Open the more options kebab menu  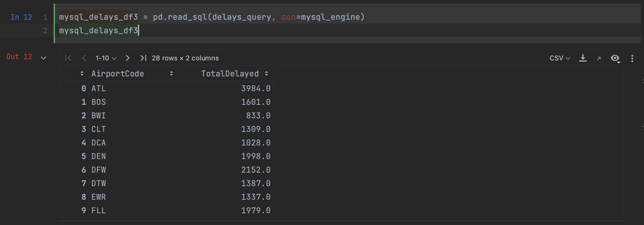tap(632, 59)
